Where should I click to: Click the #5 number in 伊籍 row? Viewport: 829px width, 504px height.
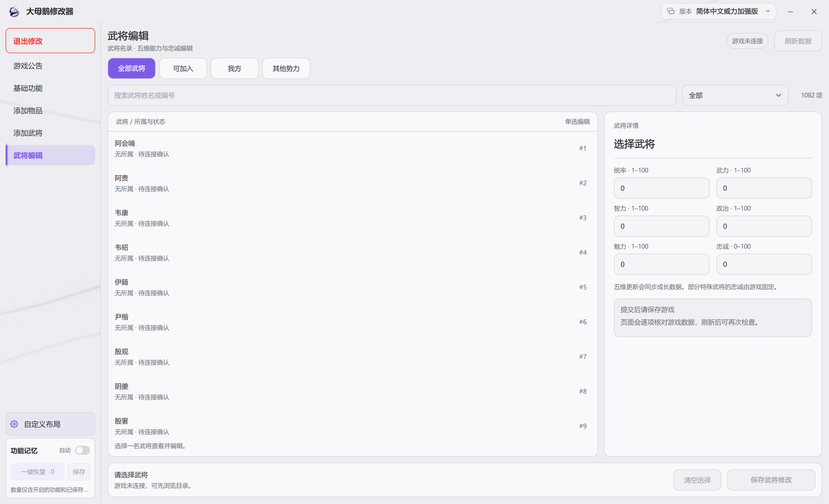coord(583,287)
